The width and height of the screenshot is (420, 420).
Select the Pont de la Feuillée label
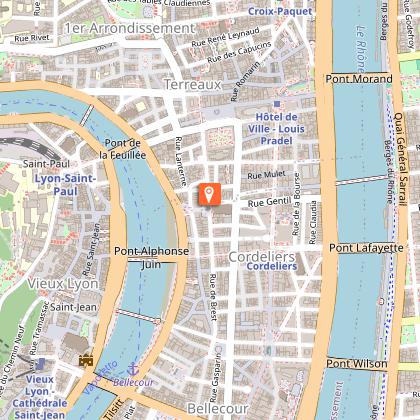[x=123, y=149]
